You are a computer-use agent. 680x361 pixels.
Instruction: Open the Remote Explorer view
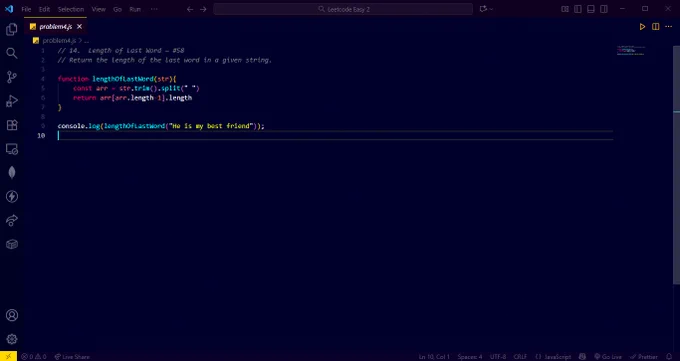click(x=12, y=149)
